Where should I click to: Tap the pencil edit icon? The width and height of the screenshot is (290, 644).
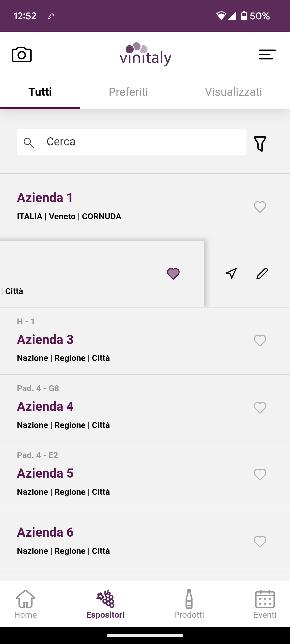[x=262, y=273]
